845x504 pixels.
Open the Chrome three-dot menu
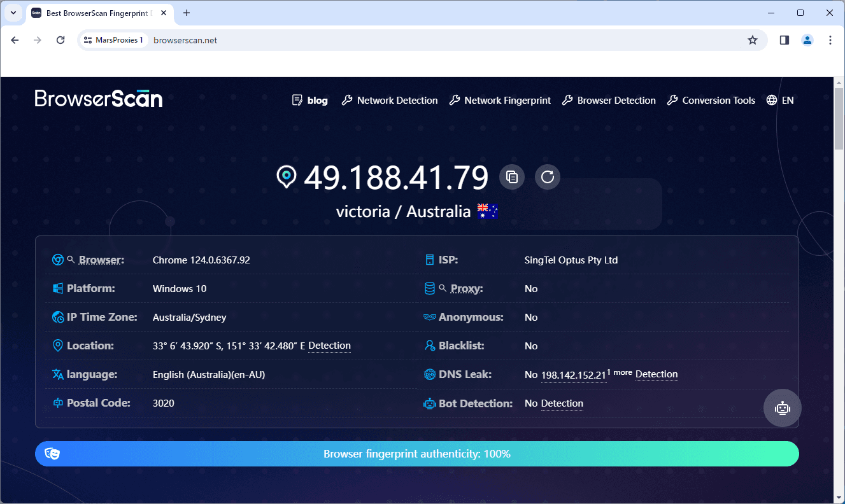tap(830, 40)
